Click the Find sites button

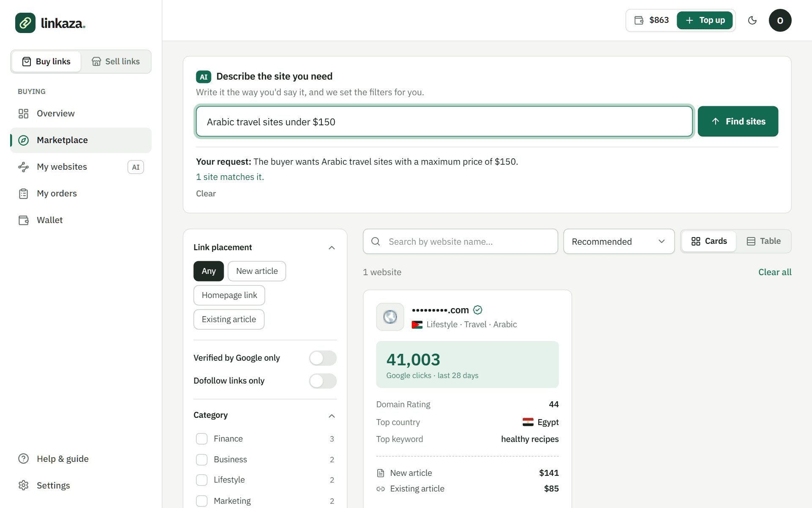click(738, 121)
